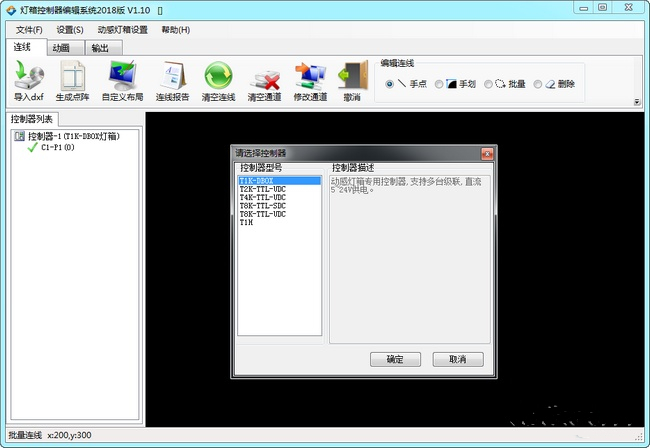Screen dimensions: 650x448
Task: Close the main application window
Action: [628, 8]
